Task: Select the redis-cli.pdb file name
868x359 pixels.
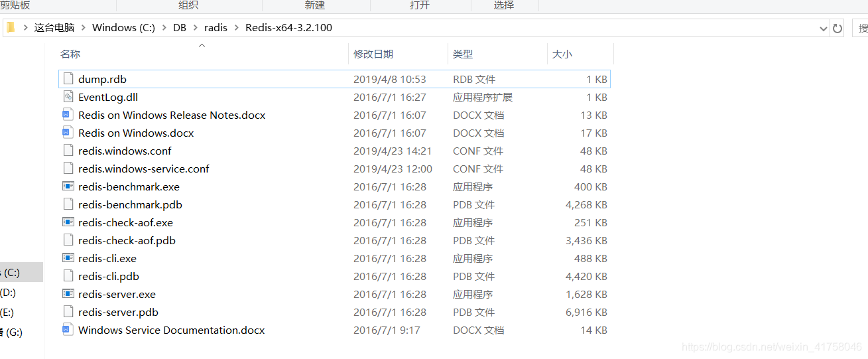Action: [x=109, y=276]
